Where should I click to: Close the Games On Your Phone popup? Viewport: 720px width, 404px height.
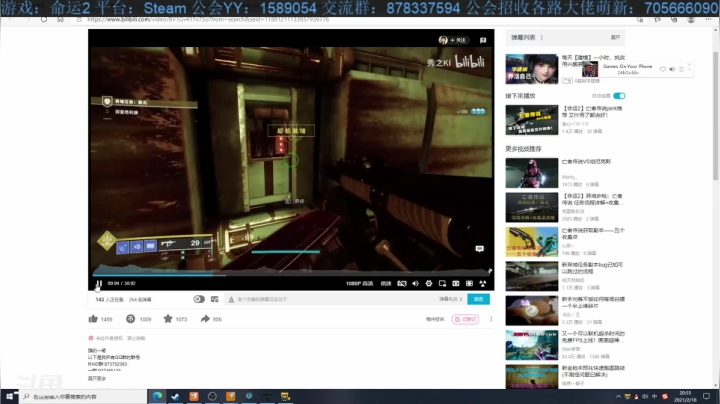(689, 64)
